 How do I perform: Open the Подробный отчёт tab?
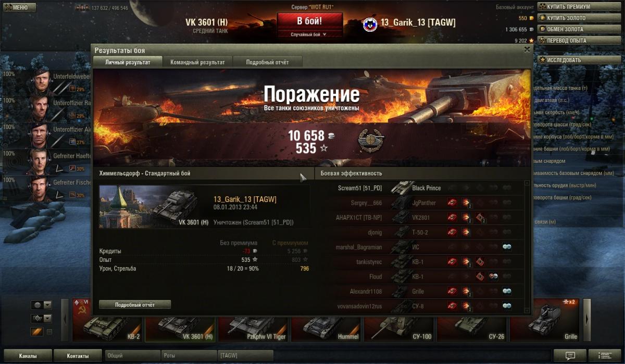pos(267,62)
